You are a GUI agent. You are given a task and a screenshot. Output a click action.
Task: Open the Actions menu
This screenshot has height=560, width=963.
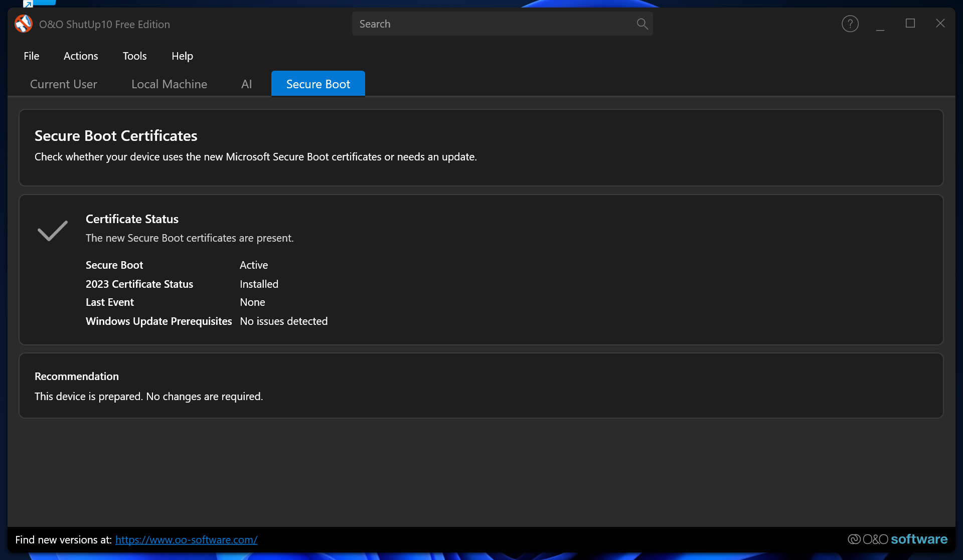81,56
